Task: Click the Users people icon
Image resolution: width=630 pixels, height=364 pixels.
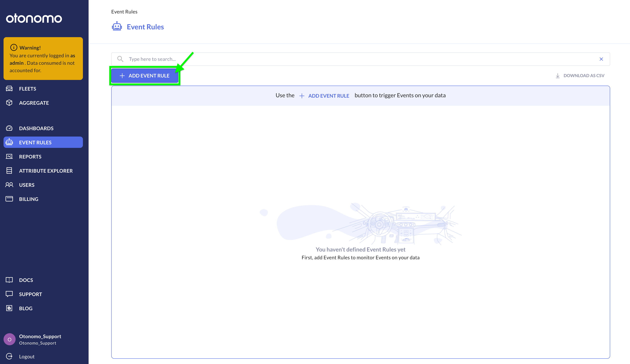Action: (x=9, y=185)
